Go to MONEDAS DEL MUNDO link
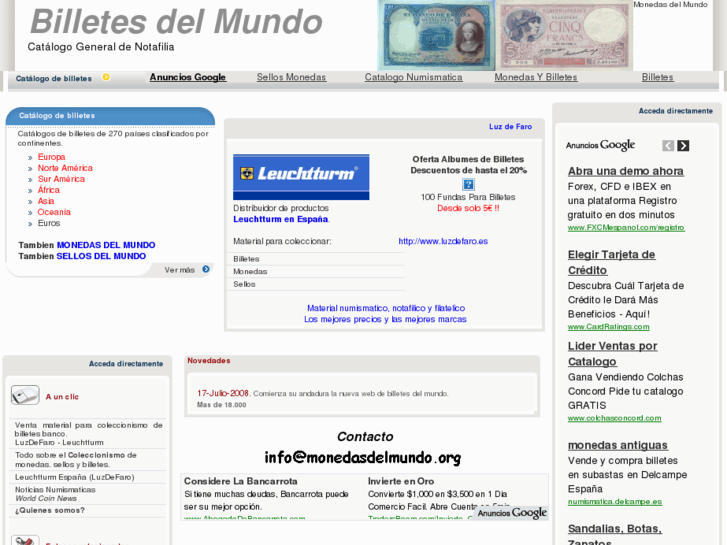This screenshot has width=727, height=545. click(106, 245)
